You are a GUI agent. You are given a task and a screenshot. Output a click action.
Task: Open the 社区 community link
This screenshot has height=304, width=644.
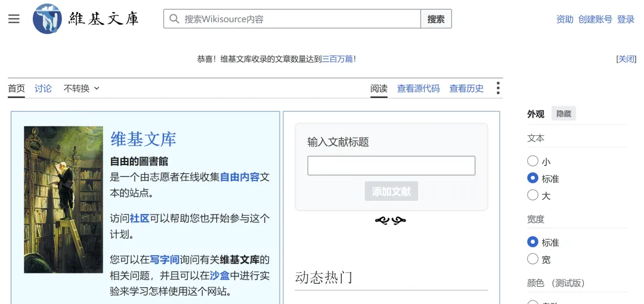point(140,218)
